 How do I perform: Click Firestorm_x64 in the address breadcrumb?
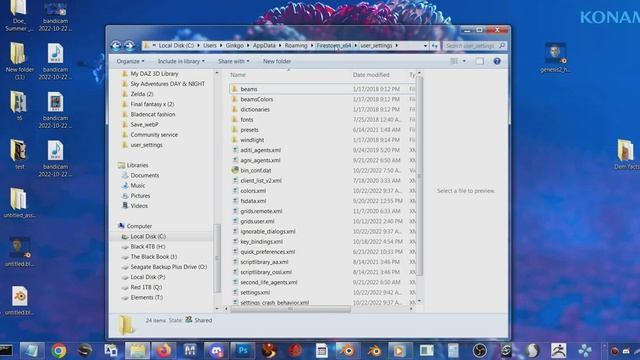point(334,46)
